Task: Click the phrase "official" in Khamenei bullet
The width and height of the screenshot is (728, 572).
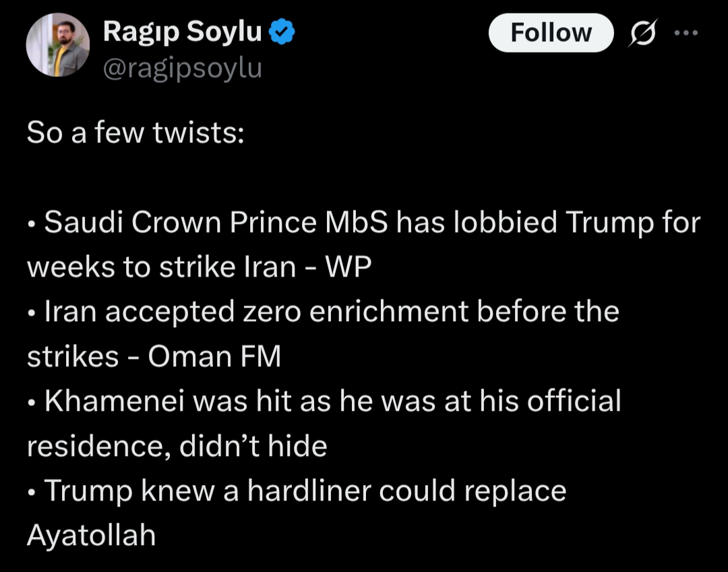Action: (574, 401)
